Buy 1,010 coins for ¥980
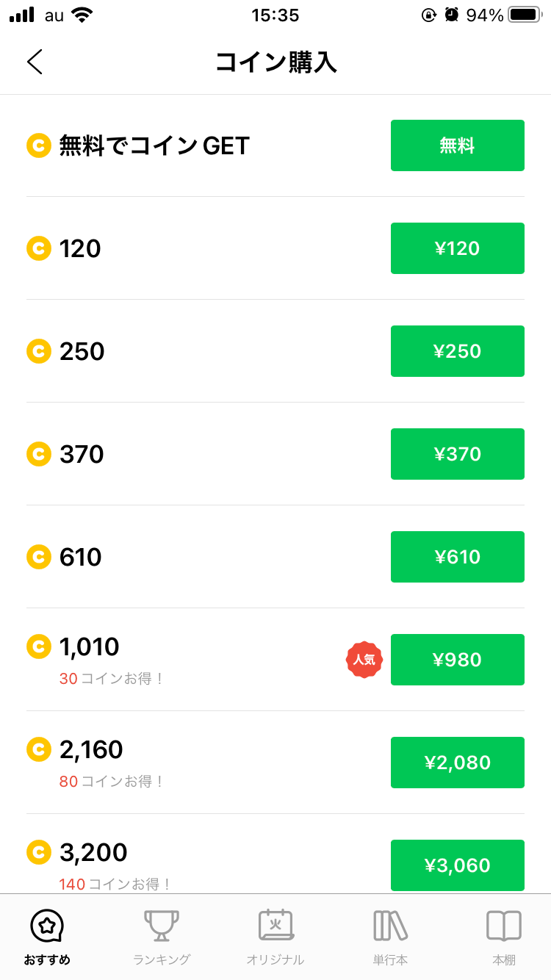 pos(457,660)
